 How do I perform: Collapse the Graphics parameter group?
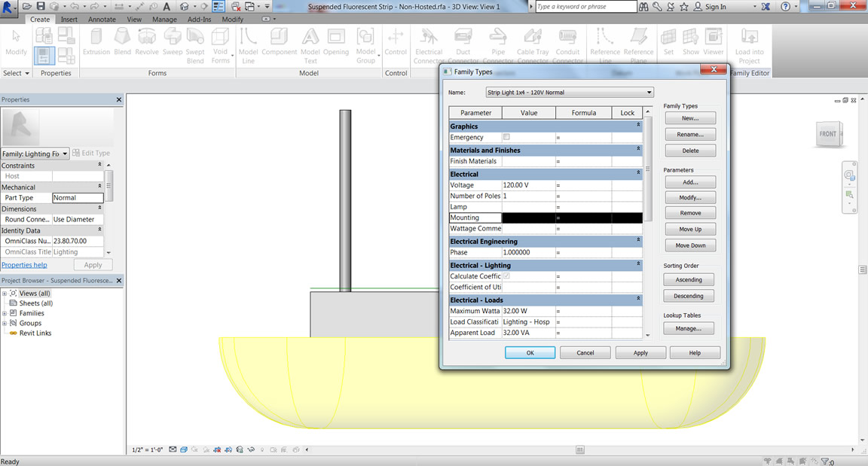[638, 126]
